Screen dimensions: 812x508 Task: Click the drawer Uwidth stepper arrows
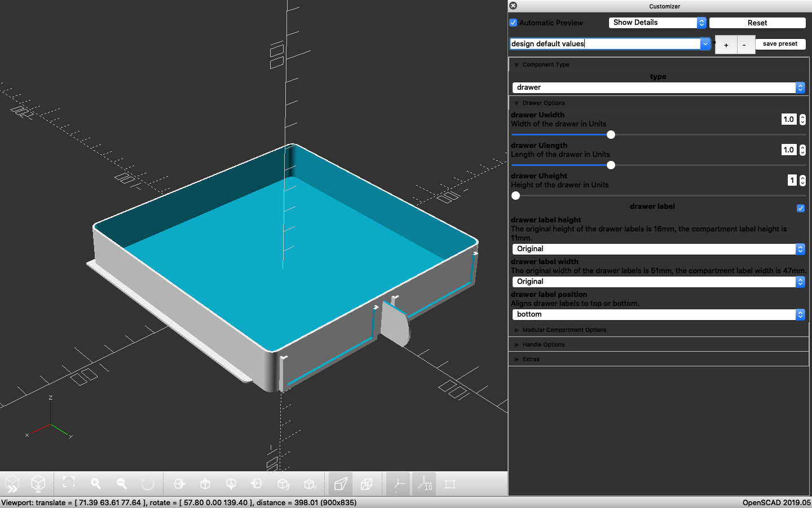click(x=802, y=119)
